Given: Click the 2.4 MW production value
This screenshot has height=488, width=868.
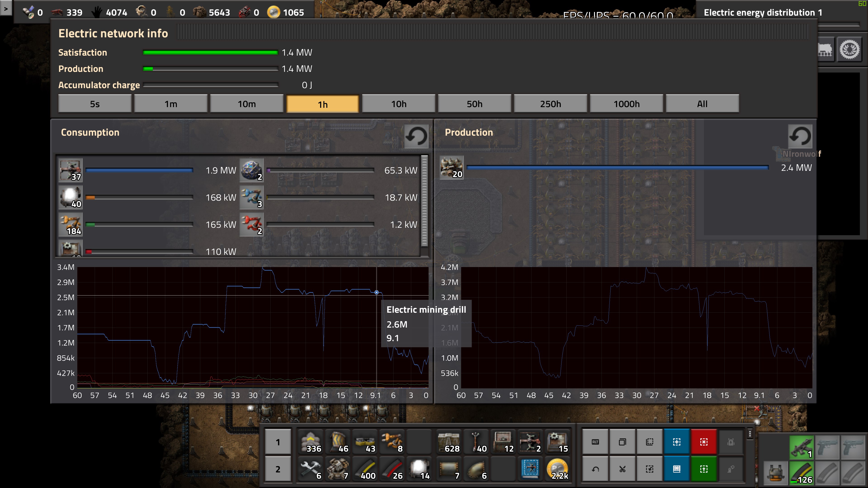Looking at the screenshot, I should pos(796,168).
